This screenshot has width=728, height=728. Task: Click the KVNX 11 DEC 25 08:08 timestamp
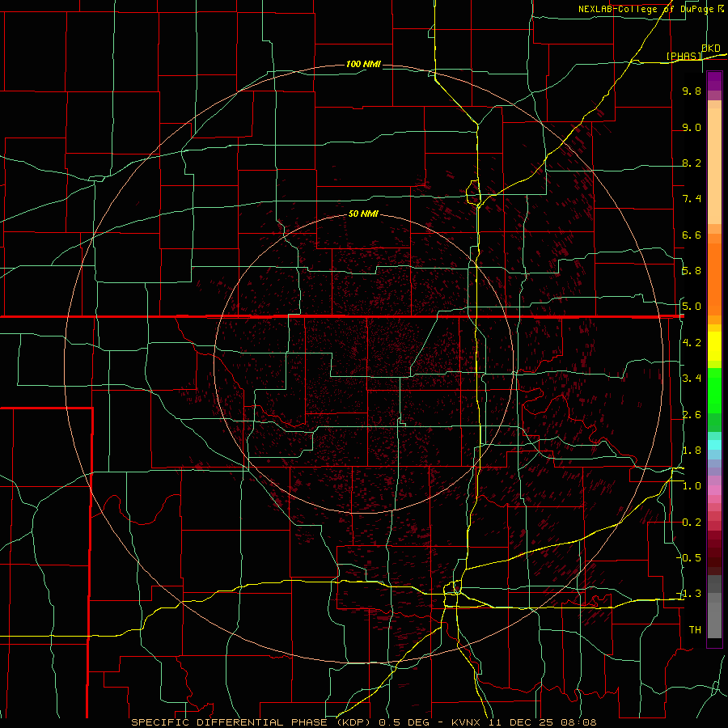coord(523,722)
